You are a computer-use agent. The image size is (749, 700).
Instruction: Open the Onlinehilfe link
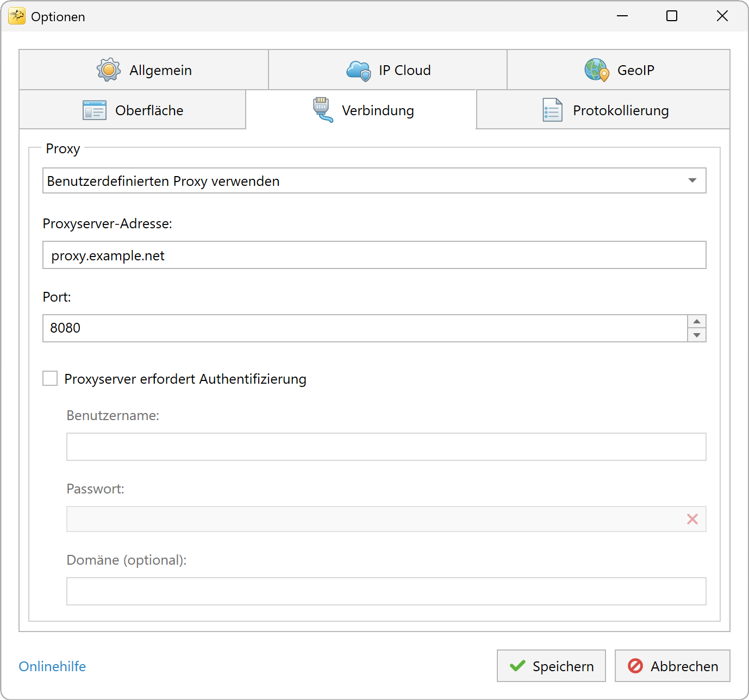point(52,666)
